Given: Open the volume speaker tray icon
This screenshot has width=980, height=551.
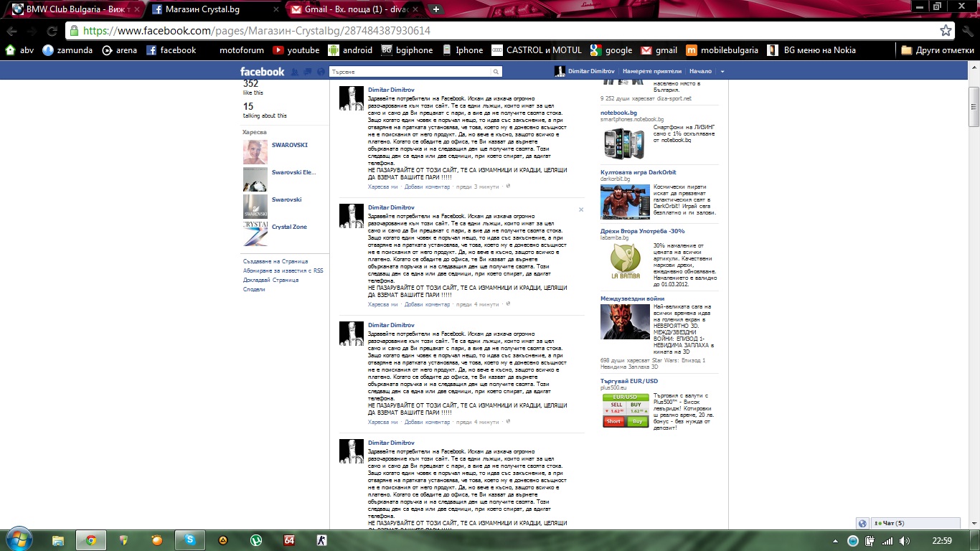Looking at the screenshot, I should tap(905, 541).
